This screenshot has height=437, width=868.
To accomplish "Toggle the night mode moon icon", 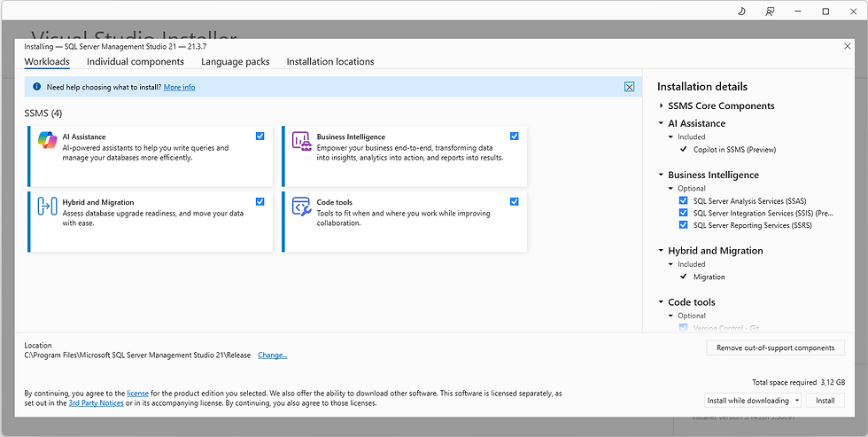I will [x=741, y=12].
